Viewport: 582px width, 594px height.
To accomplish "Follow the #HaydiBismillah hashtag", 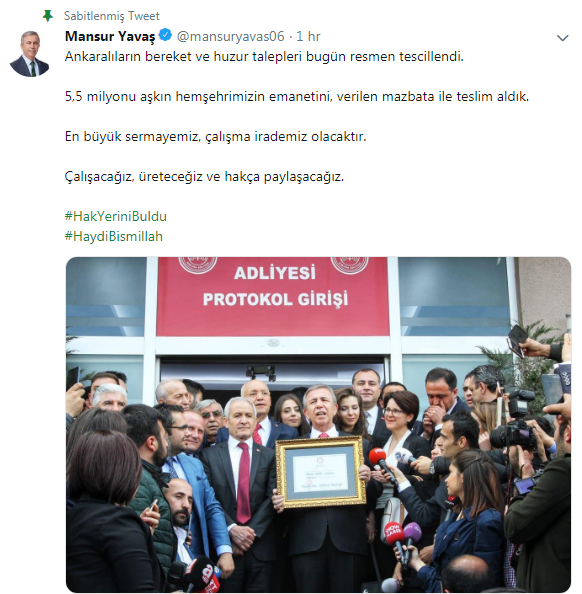I will [x=114, y=236].
